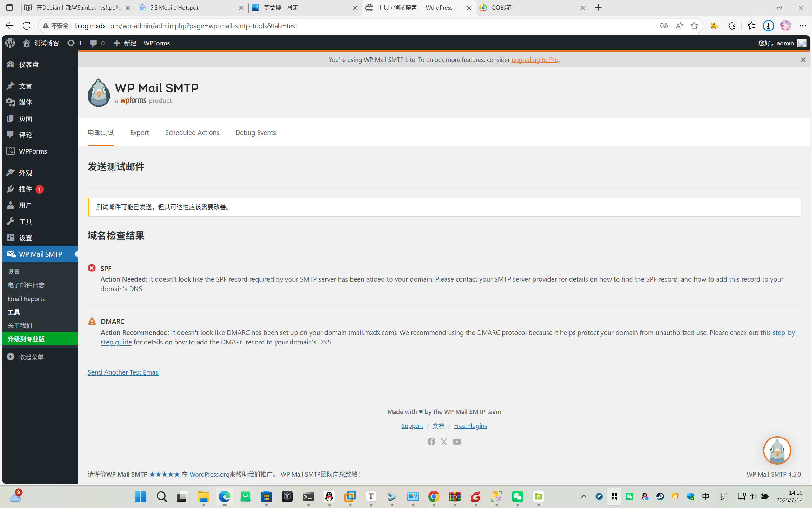Open the YouTube footer icon
Screen dimensions: 812x508
[457, 441]
